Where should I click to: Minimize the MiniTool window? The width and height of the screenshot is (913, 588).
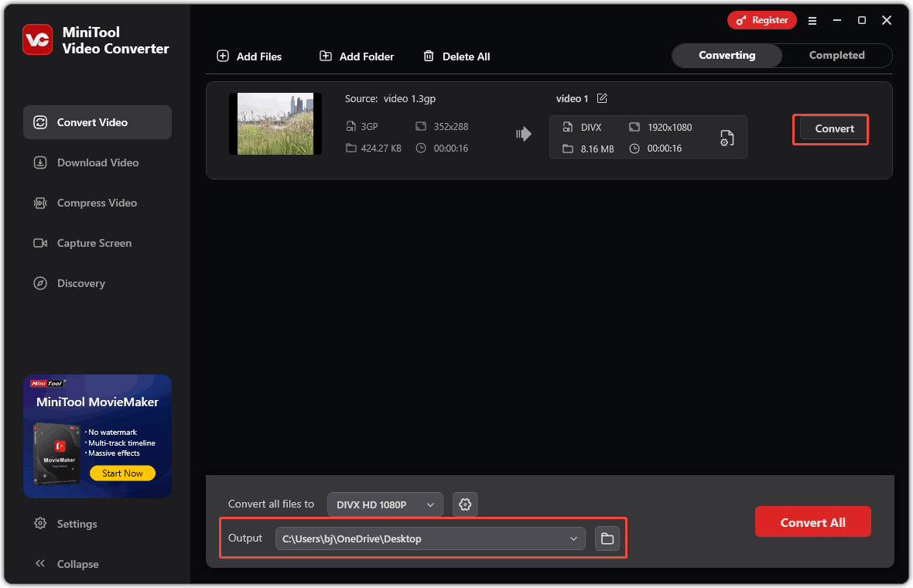coord(836,20)
